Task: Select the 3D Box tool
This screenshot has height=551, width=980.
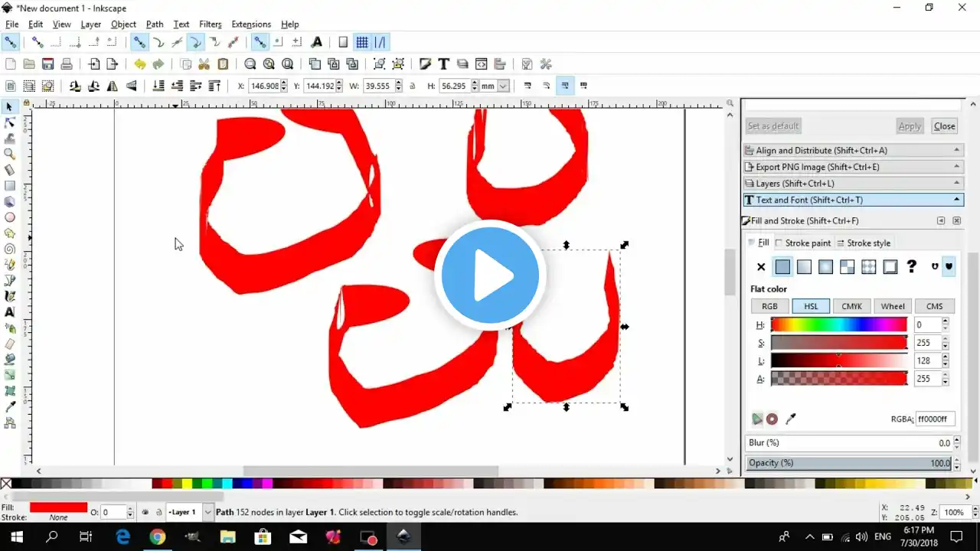Action: click(10, 201)
